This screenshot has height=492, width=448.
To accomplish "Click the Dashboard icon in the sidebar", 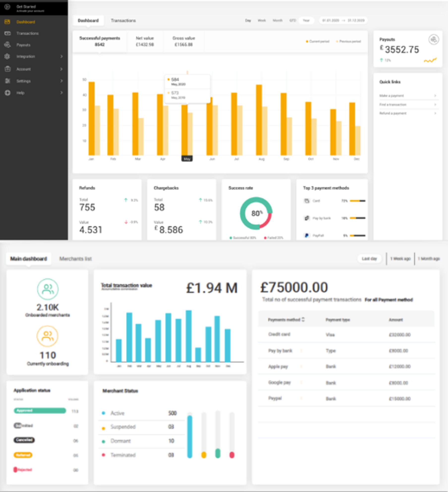I will click(7, 22).
